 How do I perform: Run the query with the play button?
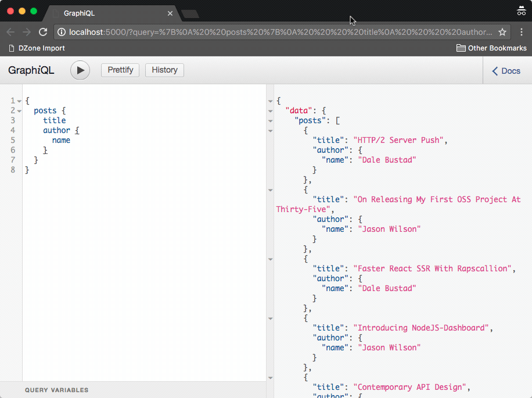click(80, 70)
